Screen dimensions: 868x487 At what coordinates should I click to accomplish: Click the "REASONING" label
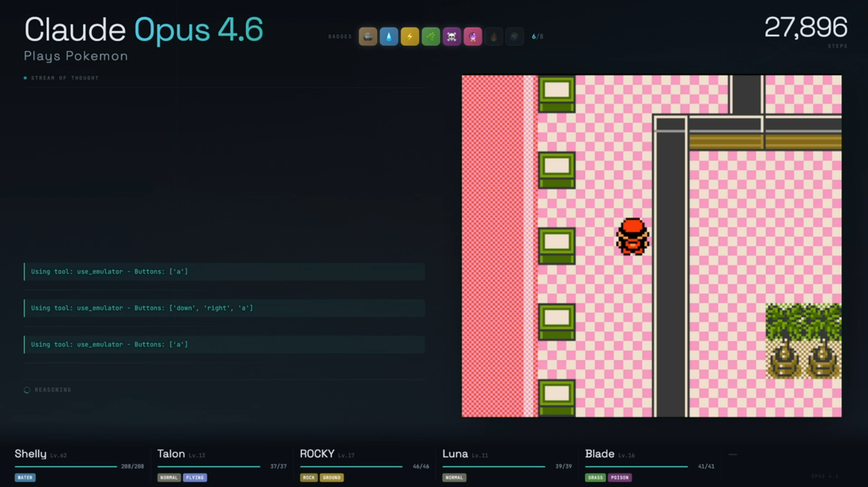[x=53, y=390]
